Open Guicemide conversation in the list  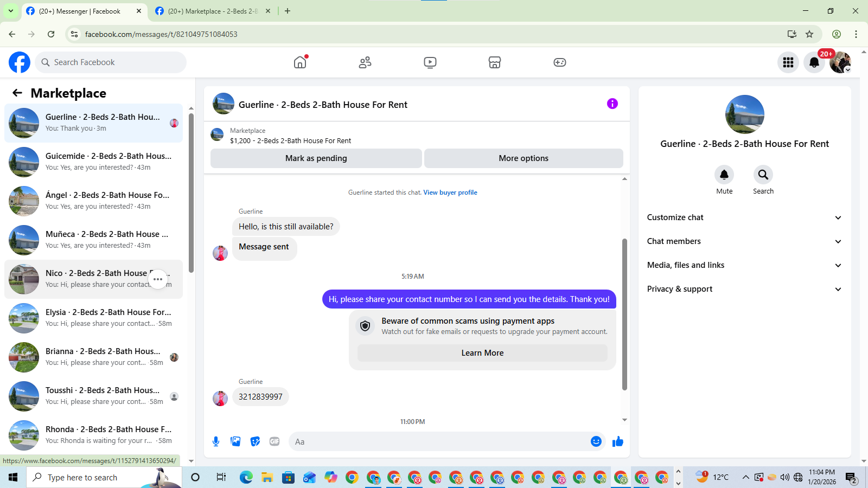93,162
